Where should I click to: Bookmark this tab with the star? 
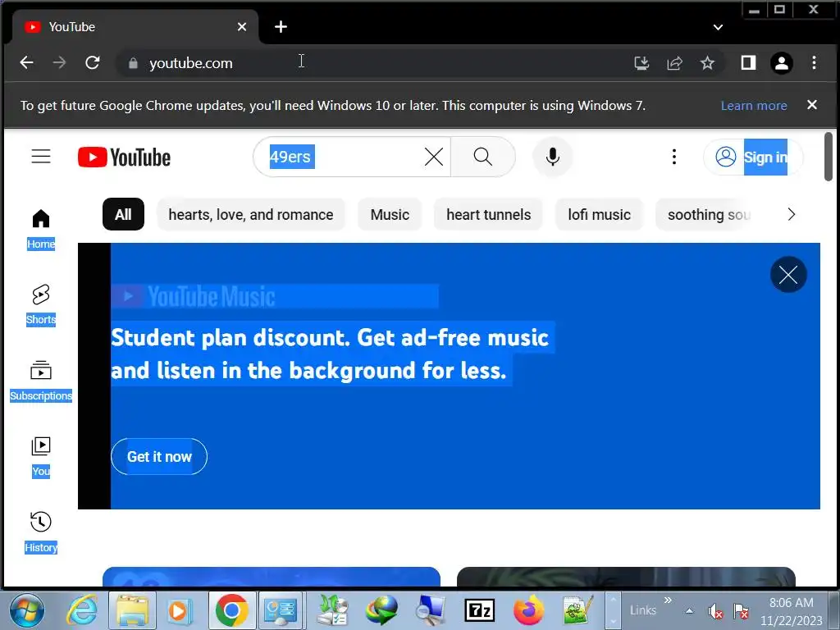tap(707, 62)
